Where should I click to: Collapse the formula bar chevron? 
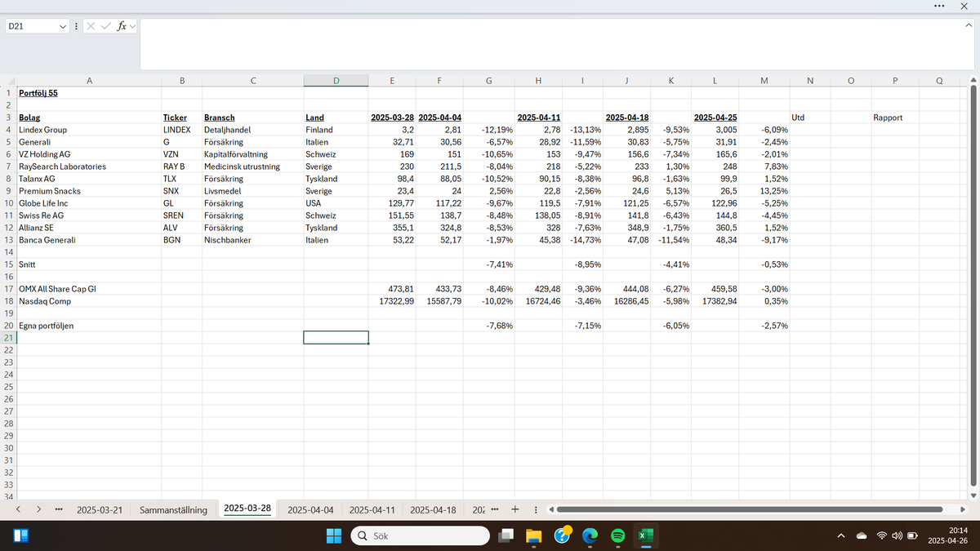969,26
